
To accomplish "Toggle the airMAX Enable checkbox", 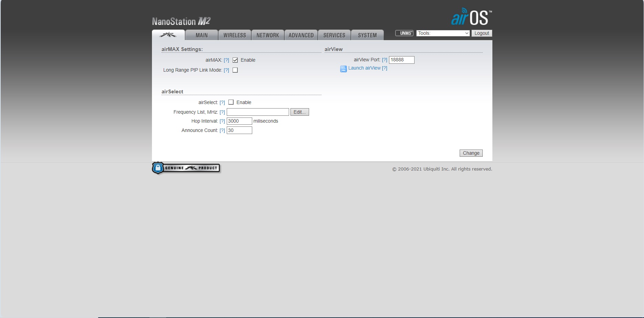I will [235, 60].
